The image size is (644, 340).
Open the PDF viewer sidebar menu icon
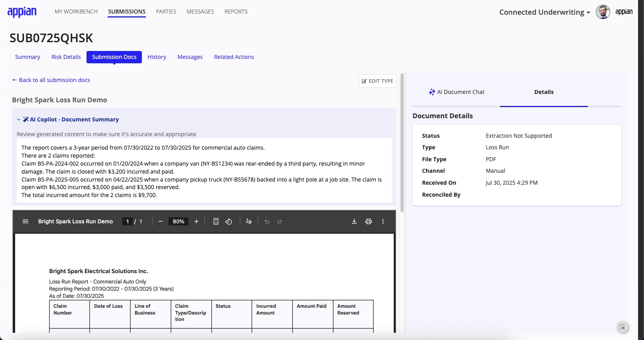pyautogui.click(x=26, y=221)
